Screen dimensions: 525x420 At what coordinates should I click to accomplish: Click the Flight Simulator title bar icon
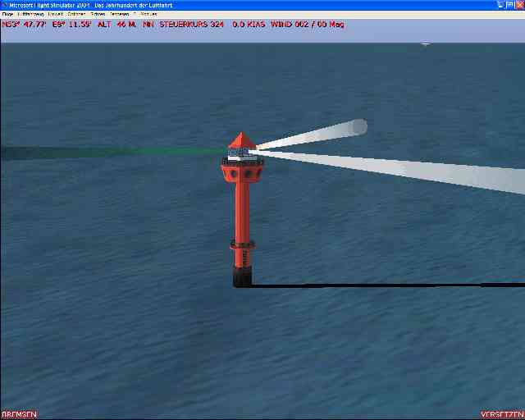point(5,5)
